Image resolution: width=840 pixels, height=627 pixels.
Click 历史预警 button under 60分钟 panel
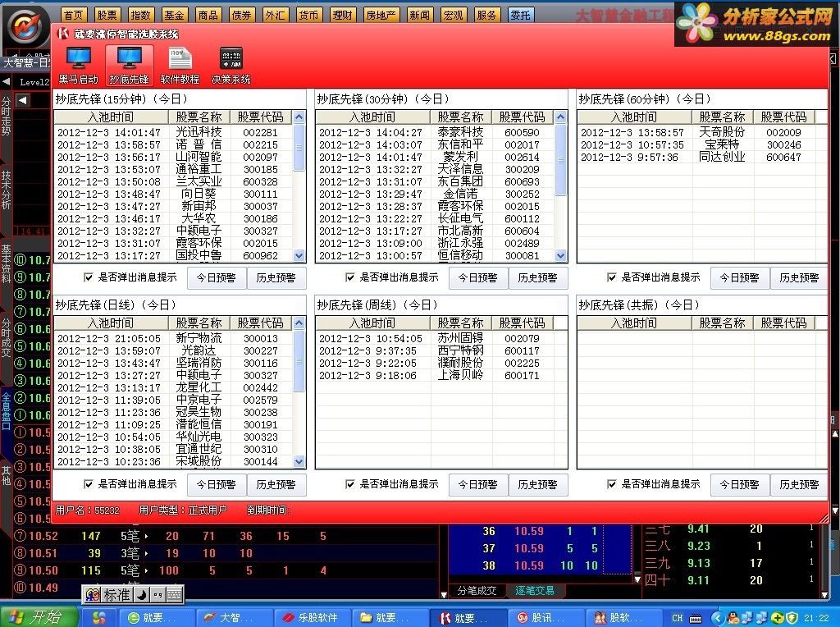(x=799, y=277)
